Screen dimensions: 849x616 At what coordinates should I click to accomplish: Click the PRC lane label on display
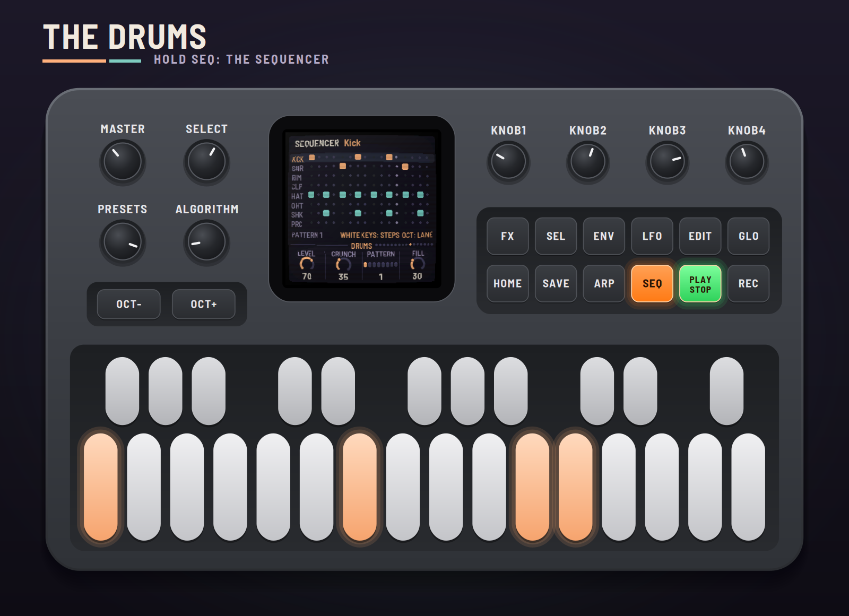click(x=297, y=224)
